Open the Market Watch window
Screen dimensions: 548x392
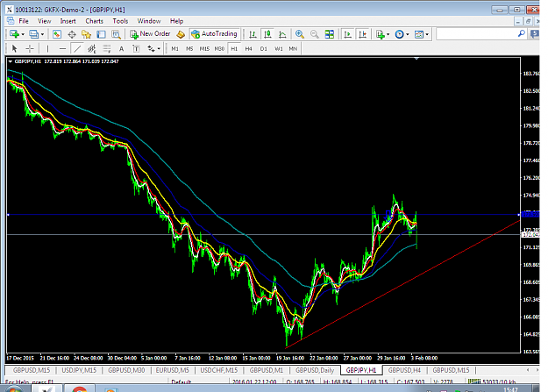(x=57, y=34)
